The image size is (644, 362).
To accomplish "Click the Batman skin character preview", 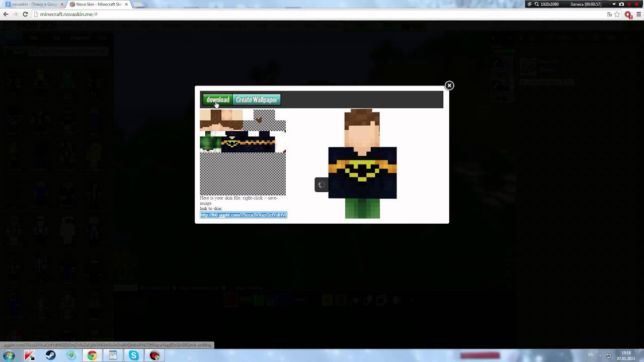I will [x=362, y=163].
